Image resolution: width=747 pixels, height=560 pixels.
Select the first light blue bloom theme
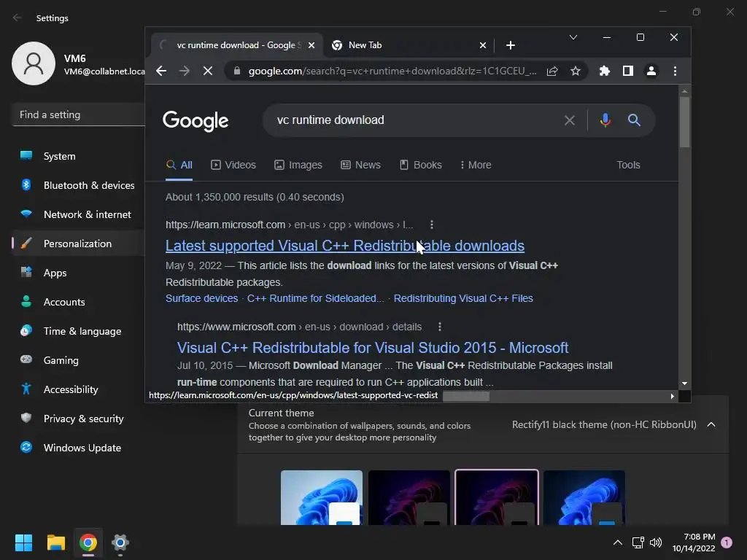pyautogui.click(x=322, y=497)
